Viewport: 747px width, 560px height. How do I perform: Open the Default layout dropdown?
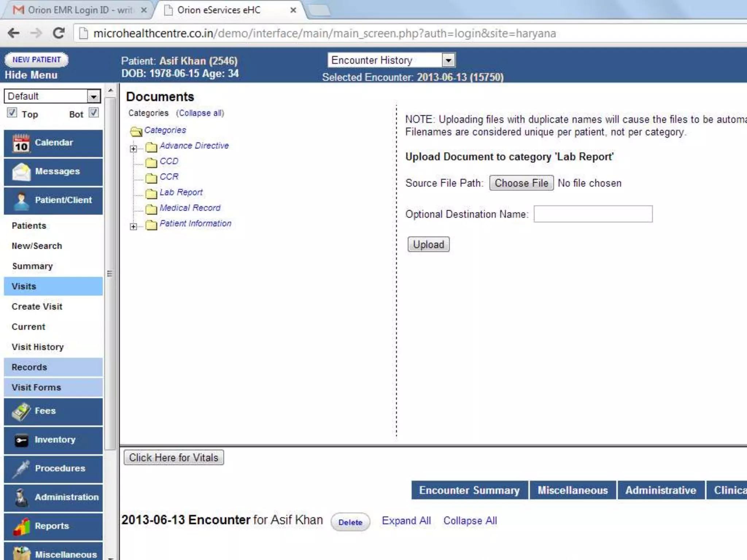(93, 96)
